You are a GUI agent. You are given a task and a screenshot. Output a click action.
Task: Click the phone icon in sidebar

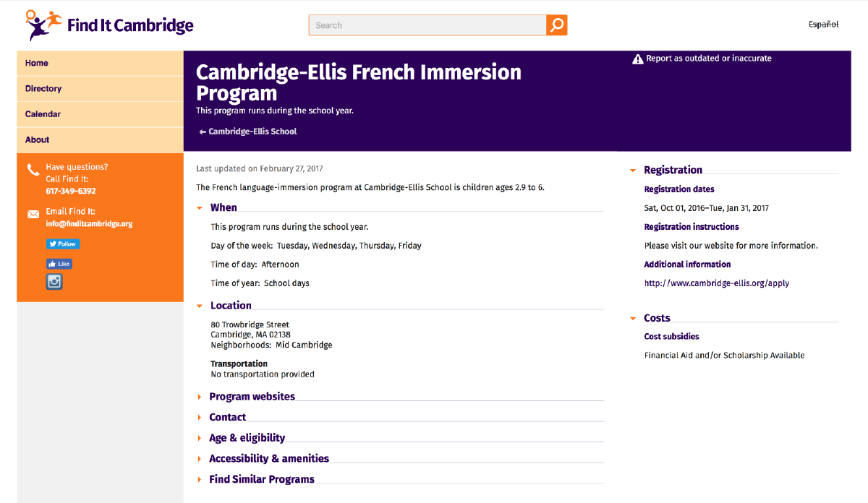pyautogui.click(x=33, y=171)
